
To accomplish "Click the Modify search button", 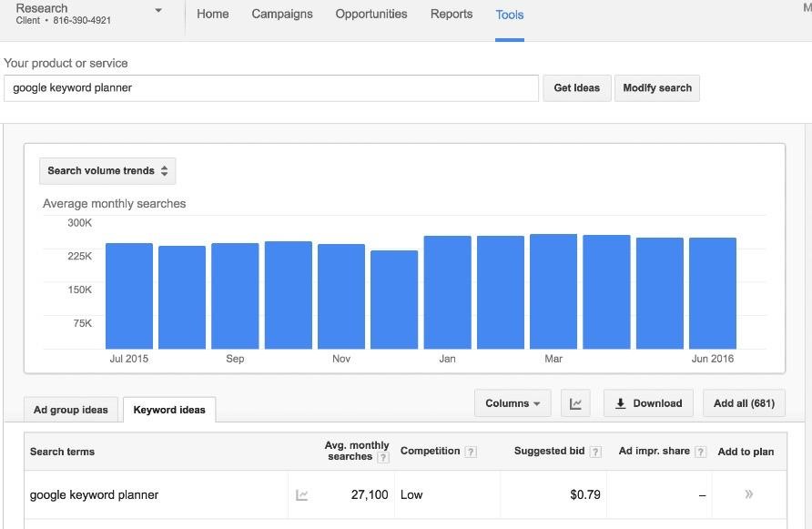I will pyautogui.click(x=657, y=88).
